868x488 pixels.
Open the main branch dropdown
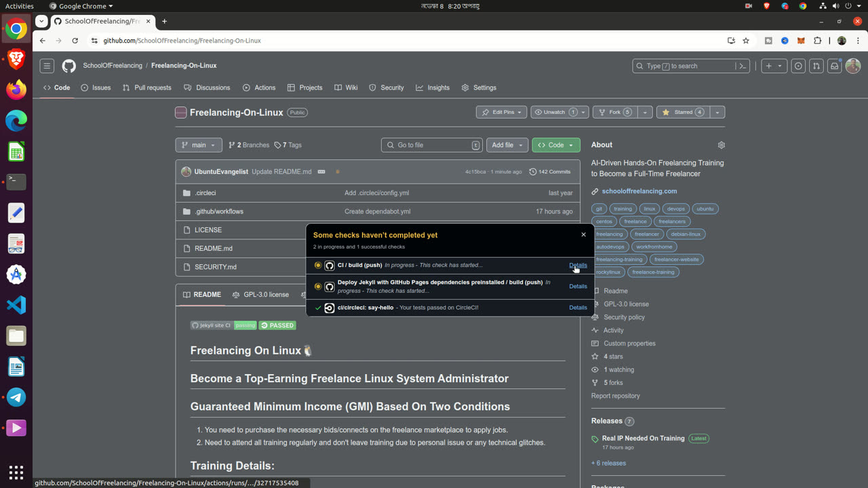pyautogui.click(x=199, y=145)
